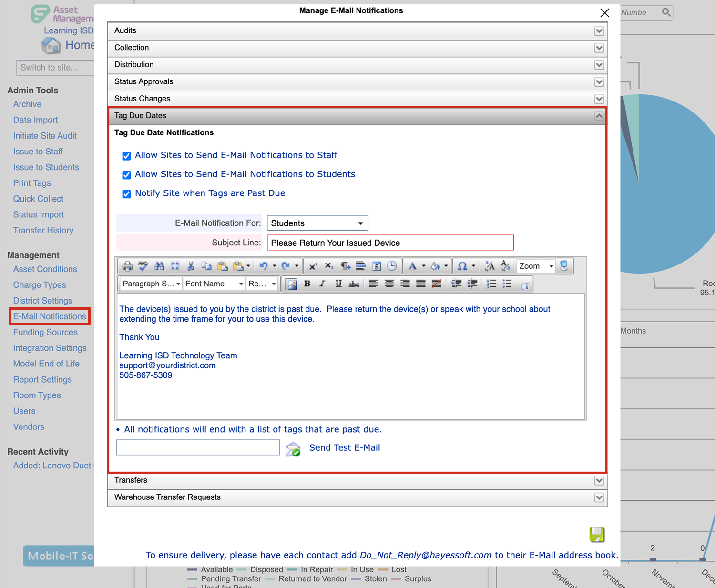
Task: Open the background color paint bucket
Action: click(435, 266)
